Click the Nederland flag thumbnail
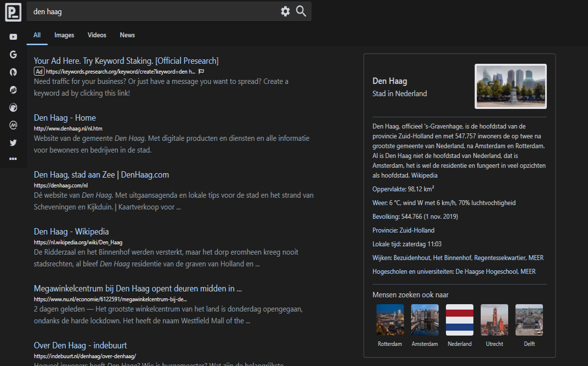Screen dimensions: 588x366 click(x=460, y=320)
